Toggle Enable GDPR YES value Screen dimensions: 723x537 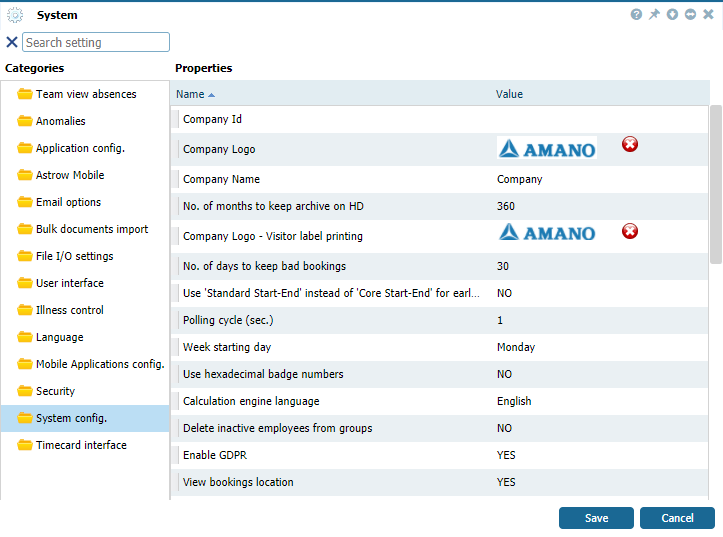506,455
